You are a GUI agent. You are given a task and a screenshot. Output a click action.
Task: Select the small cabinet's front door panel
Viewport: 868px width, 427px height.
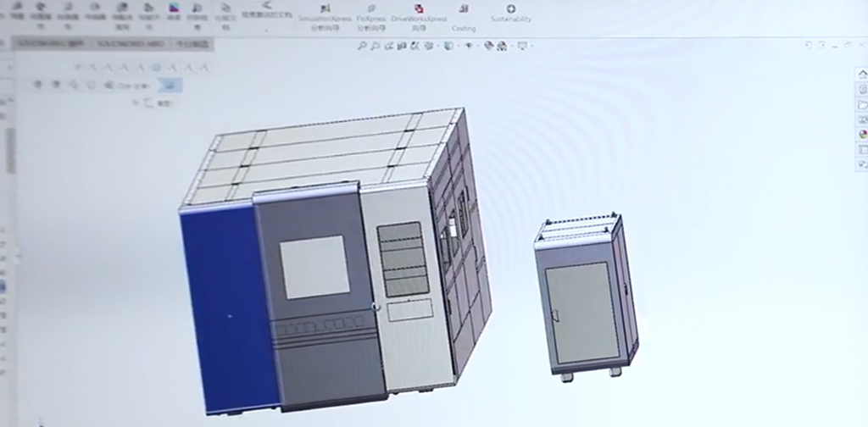pyautogui.click(x=581, y=313)
